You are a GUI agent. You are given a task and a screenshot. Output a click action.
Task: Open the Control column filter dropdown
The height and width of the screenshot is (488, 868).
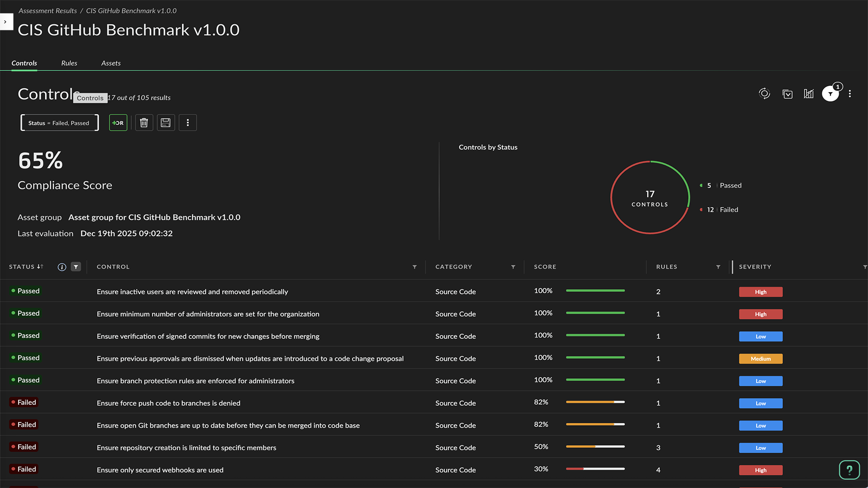click(x=415, y=267)
